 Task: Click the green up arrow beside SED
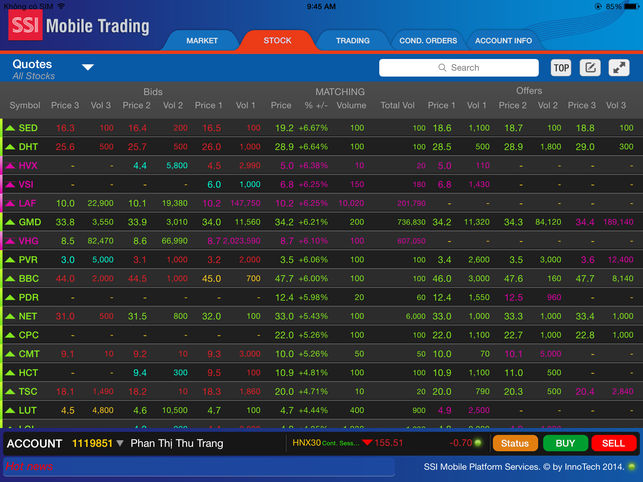10,128
